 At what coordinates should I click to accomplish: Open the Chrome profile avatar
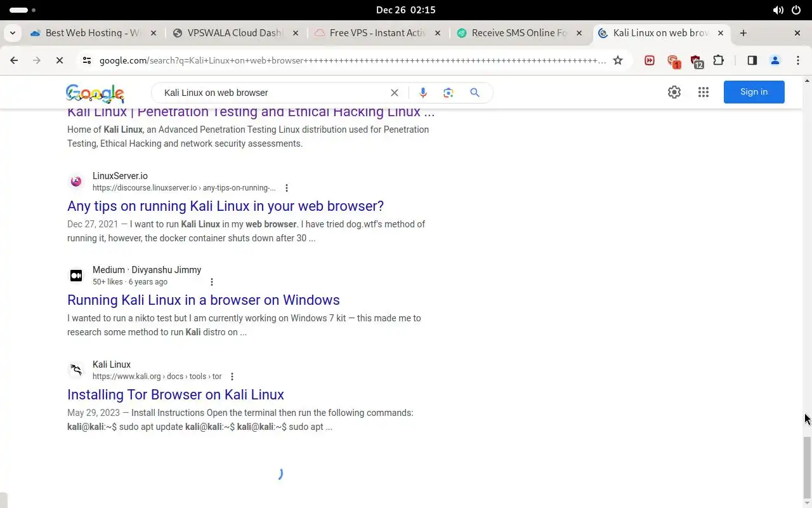(775, 60)
